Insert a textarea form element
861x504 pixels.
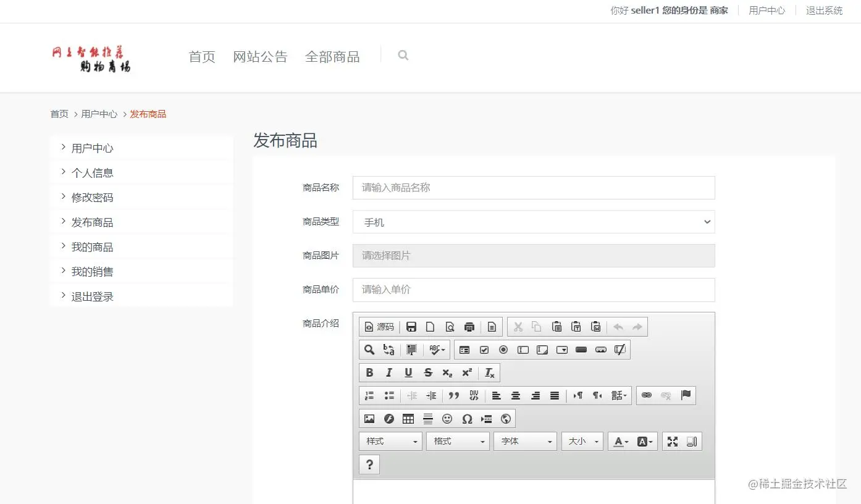(542, 350)
